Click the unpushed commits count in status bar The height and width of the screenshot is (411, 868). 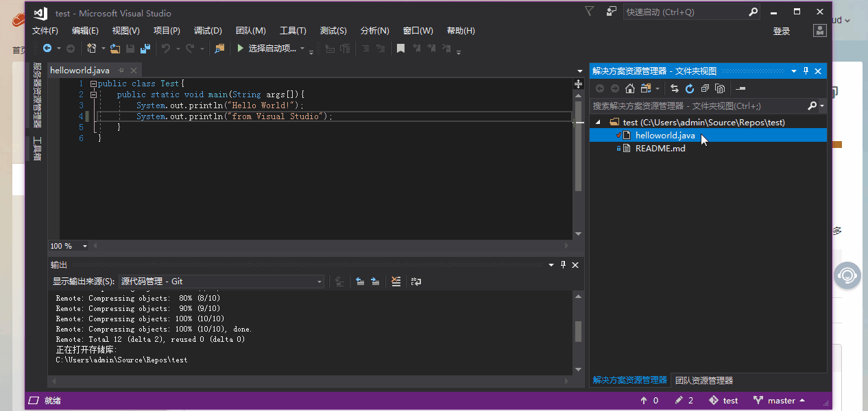[649, 401]
